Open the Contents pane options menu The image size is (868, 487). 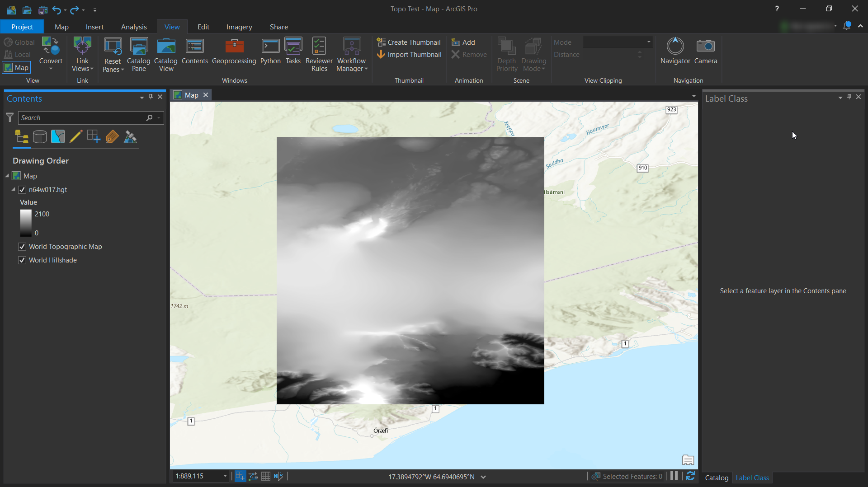[x=142, y=97]
